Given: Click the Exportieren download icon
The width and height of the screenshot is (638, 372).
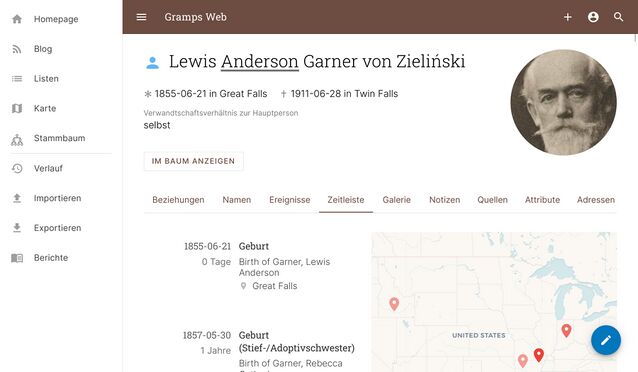Looking at the screenshot, I should pyautogui.click(x=17, y=228).
